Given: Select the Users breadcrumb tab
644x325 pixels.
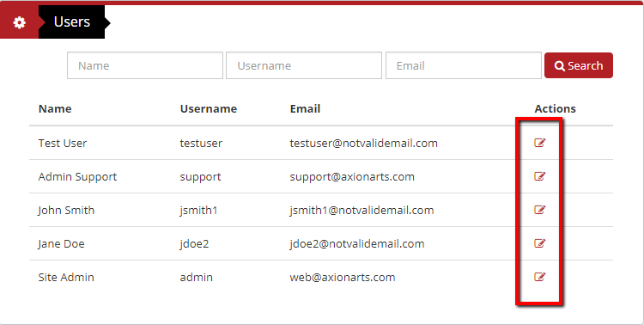Looking at the screenshot, I should [72, 21].
